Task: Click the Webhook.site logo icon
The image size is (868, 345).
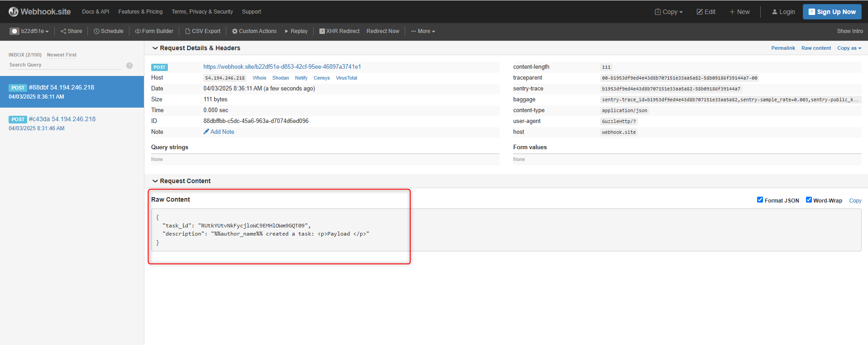Action: (x=14, y=12)
